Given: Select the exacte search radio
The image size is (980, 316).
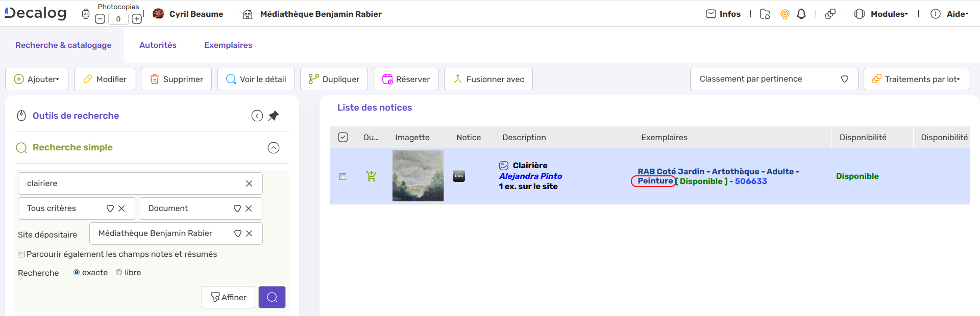Looking at the screenshot, I should click(x=77, y=272).
